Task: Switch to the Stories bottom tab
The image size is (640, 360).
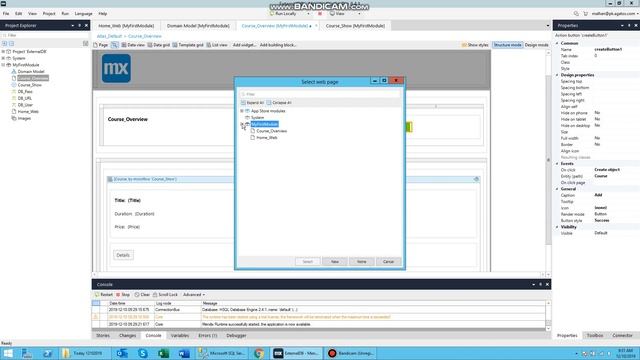Action: tap(103, 336)
